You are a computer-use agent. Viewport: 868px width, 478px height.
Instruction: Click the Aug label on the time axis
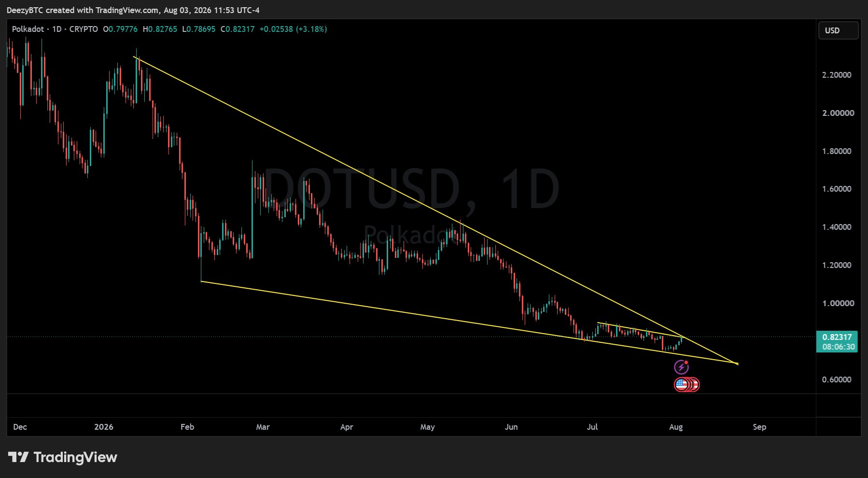click(676, 427)
